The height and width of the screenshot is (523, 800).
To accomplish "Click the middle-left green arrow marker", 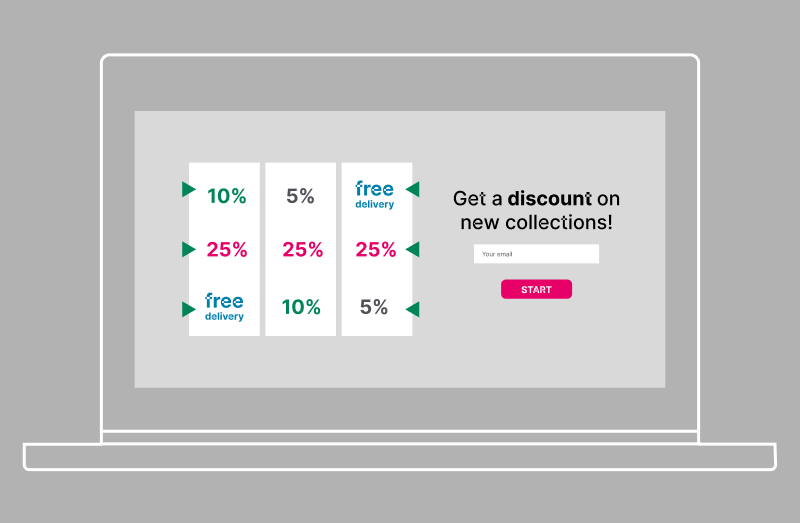I will point(189,250).
